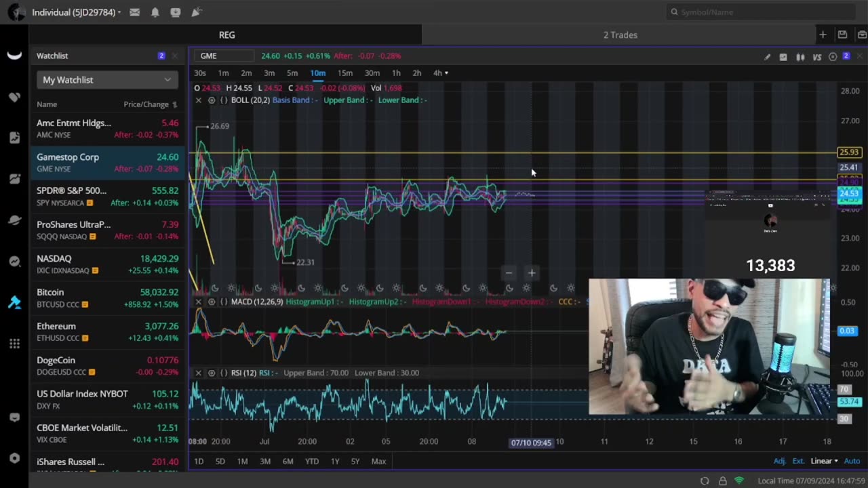Click the Webull logo in sidebar
Viewport: 868px width, 488px height.
[14, 56]
